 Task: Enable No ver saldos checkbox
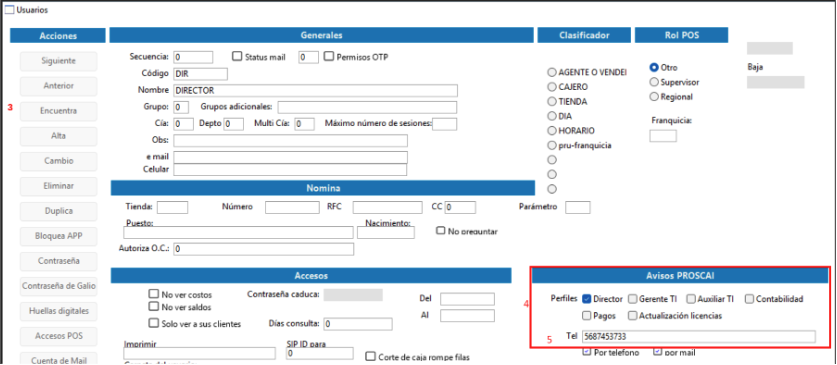pos(154,306)
